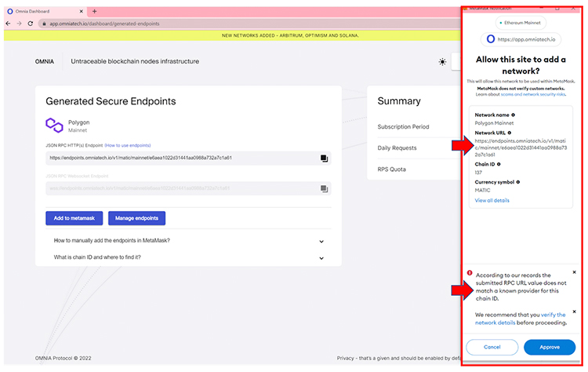Reload the Omnia Dashboard page
This screenshot has width=588, height=372.
[31, 24]
